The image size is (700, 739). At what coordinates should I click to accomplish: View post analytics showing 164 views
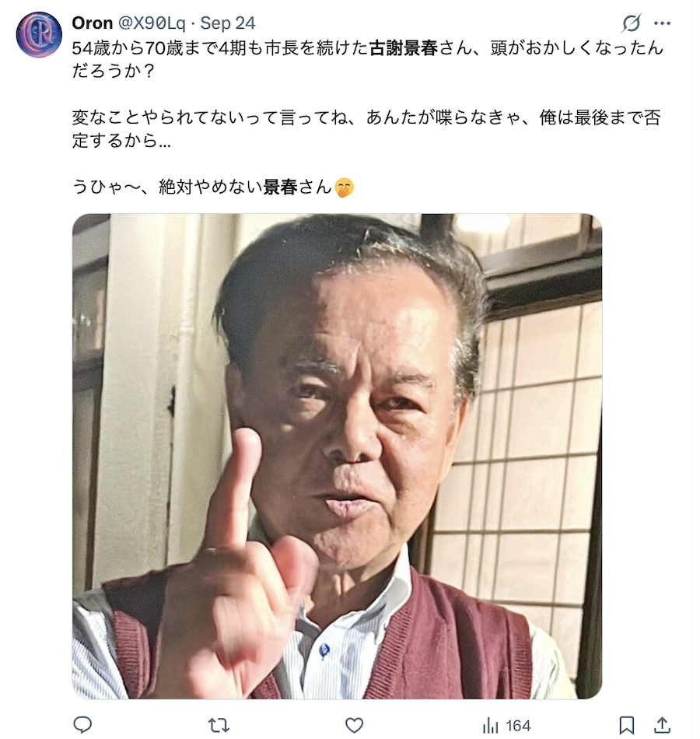pos(507,725)
